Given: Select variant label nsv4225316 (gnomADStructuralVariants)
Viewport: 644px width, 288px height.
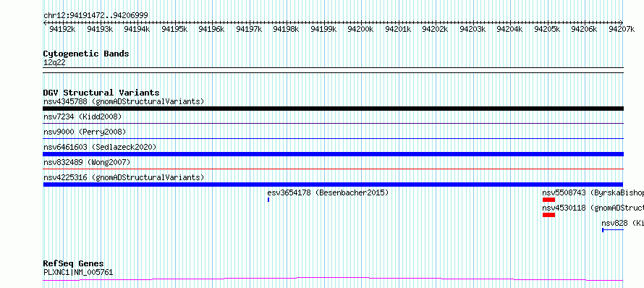Looking at the screenshot, I should pos(124,177).
